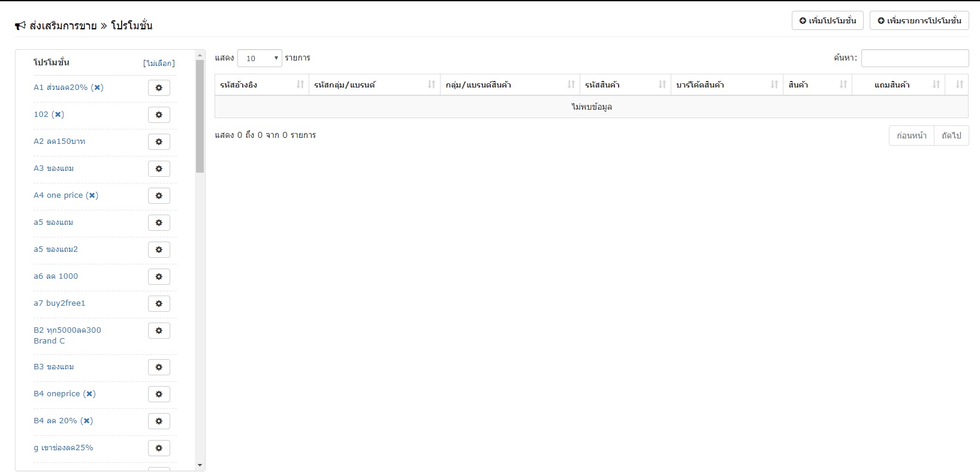Click the X icon beside promotion 102
980x473 pixels.
point(58,115)
